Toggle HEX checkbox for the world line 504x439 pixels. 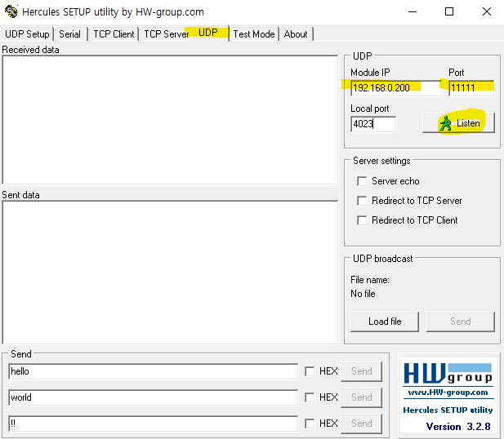click(x=310, y=397)
